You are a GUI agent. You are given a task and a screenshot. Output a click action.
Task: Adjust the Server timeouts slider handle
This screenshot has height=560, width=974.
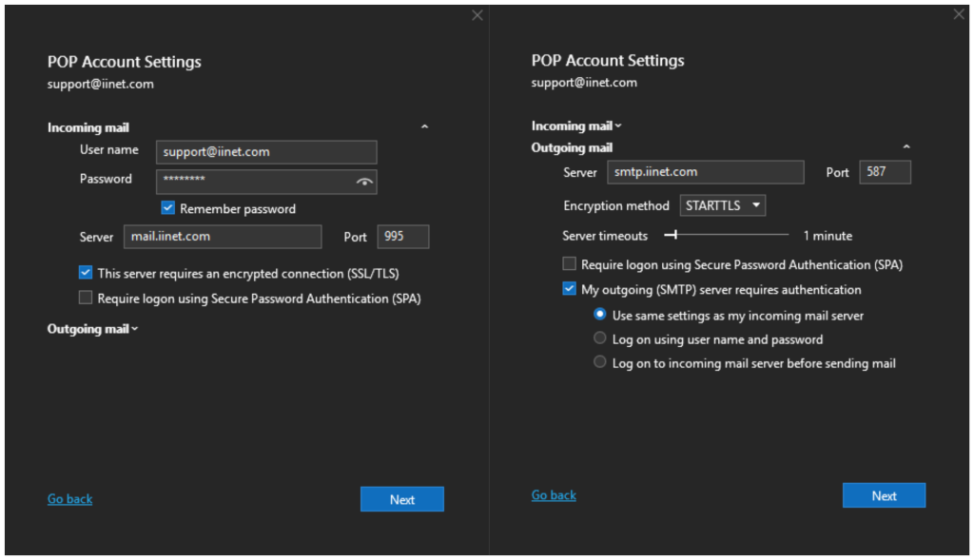tap(675, 235)
